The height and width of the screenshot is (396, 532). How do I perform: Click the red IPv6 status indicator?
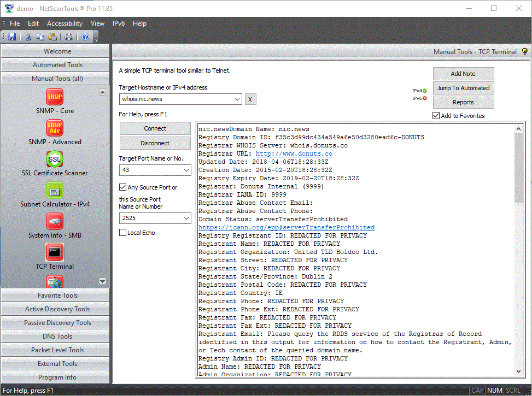(425, 98)
